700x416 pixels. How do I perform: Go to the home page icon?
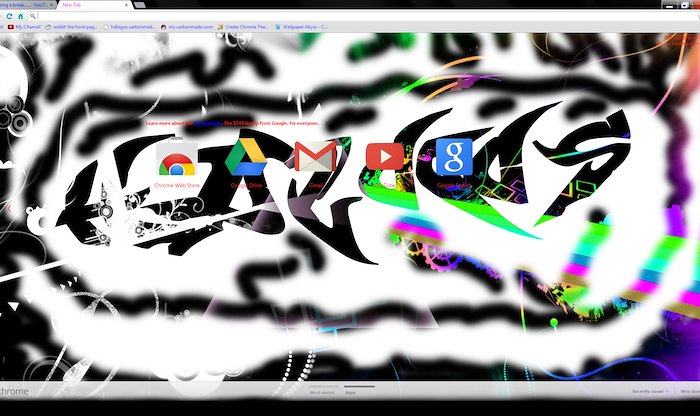(21, 17)
